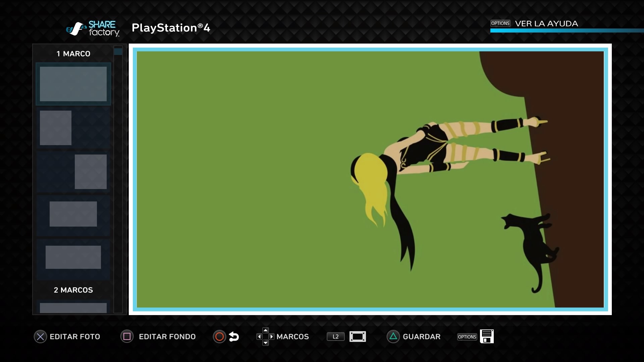The image size is (644, 362).
Task: Select the EDITAR FOTO label
Action: (75, 337)
